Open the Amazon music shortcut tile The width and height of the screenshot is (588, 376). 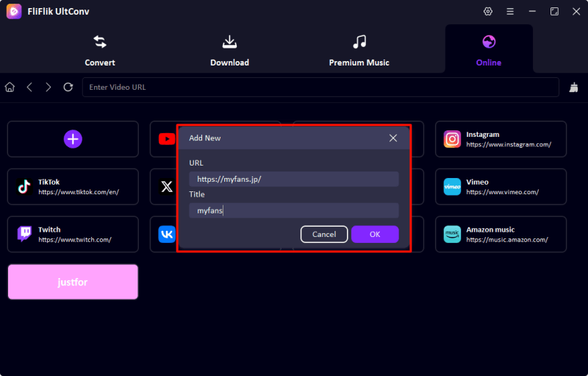point(501,234)
